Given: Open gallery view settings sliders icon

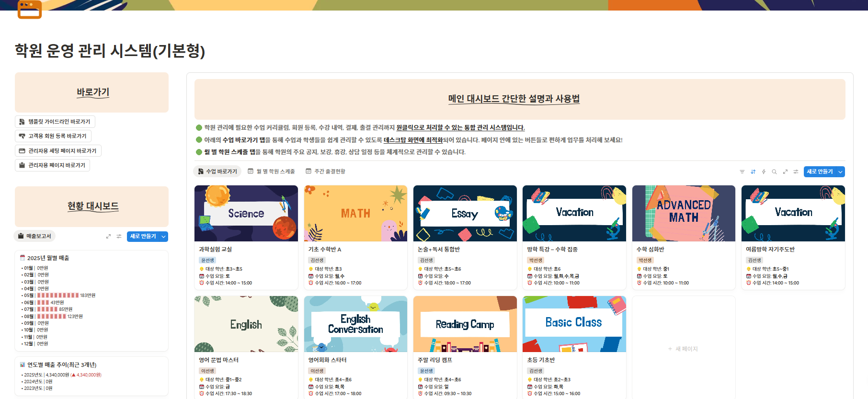Looking at the screenshot, I should point(796,171).
